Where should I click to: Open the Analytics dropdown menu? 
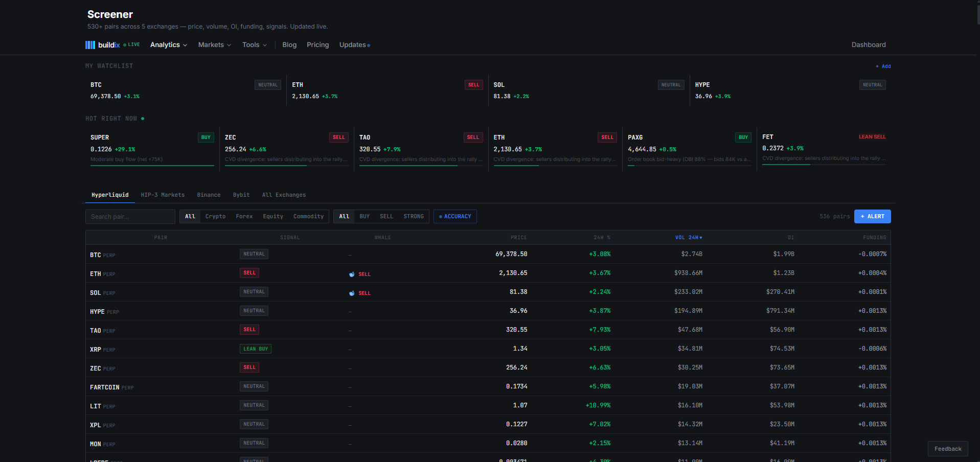click(x=169, y=45)
